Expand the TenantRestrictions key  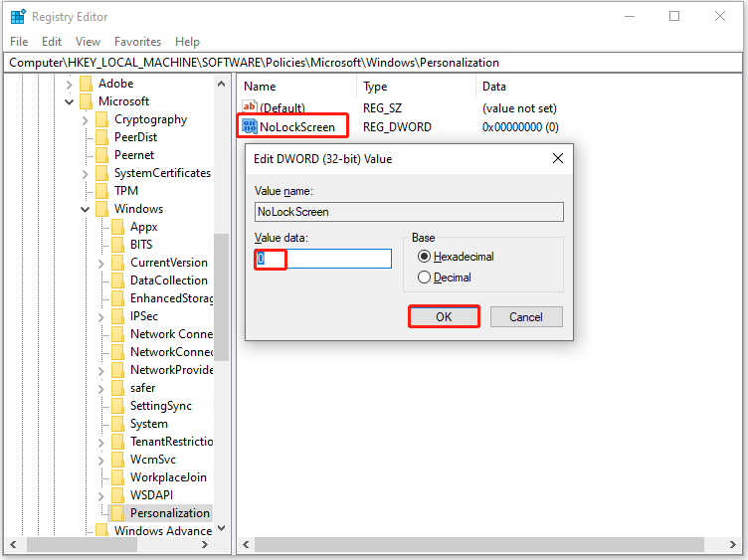coord(100,443)
